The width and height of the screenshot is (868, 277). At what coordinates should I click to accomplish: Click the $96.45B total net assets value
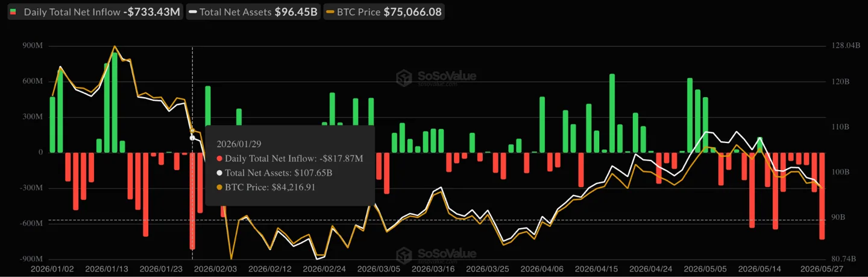(x=295, y=12)
